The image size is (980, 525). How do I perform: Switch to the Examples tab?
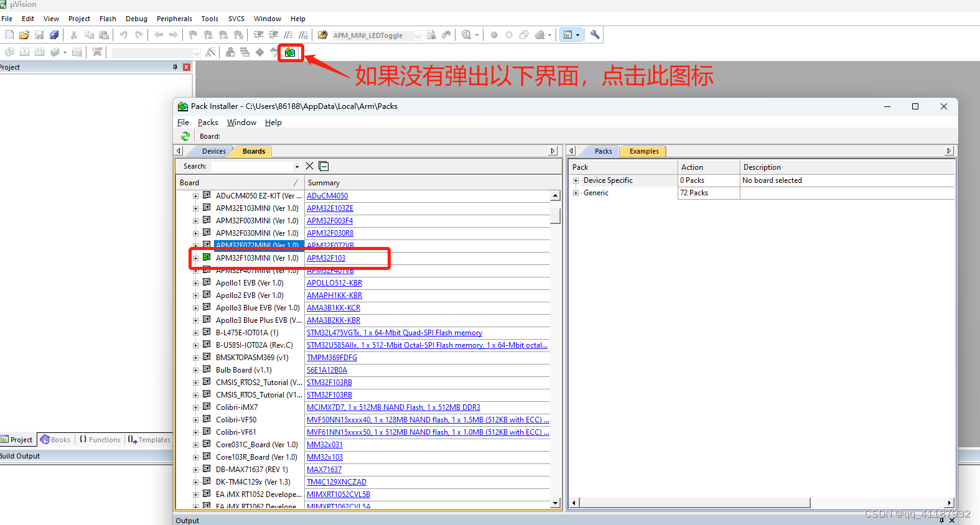click(644, 151)
